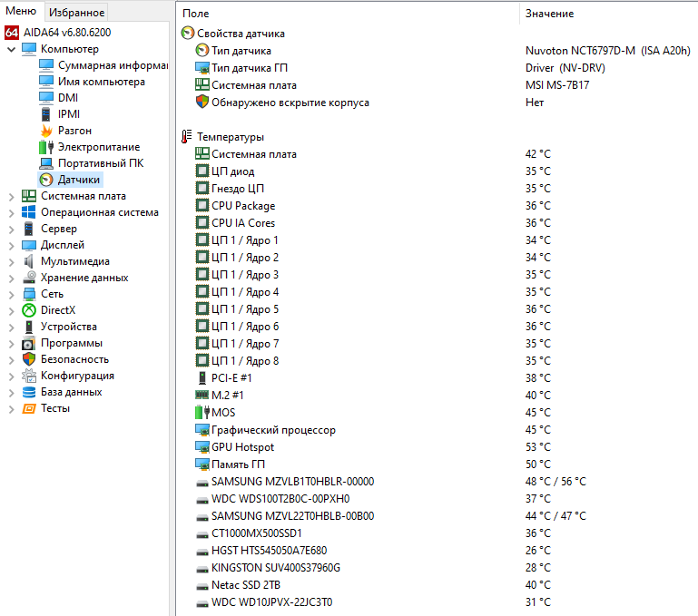The height and width of the screenshot is (616, 698).
Task: Select the HGST HTS545050A7E680 row
Action: click(437, 551)
